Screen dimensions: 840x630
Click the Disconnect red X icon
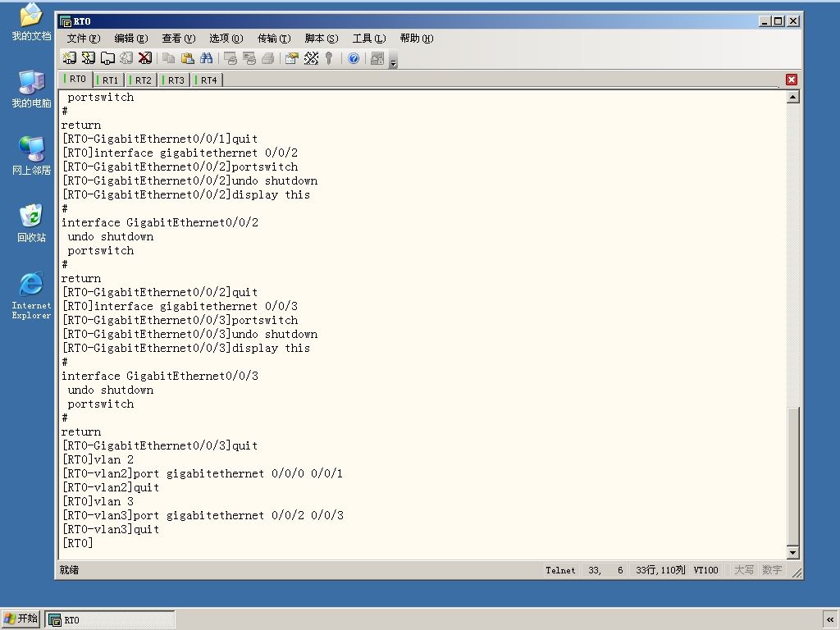pos(145,58)
